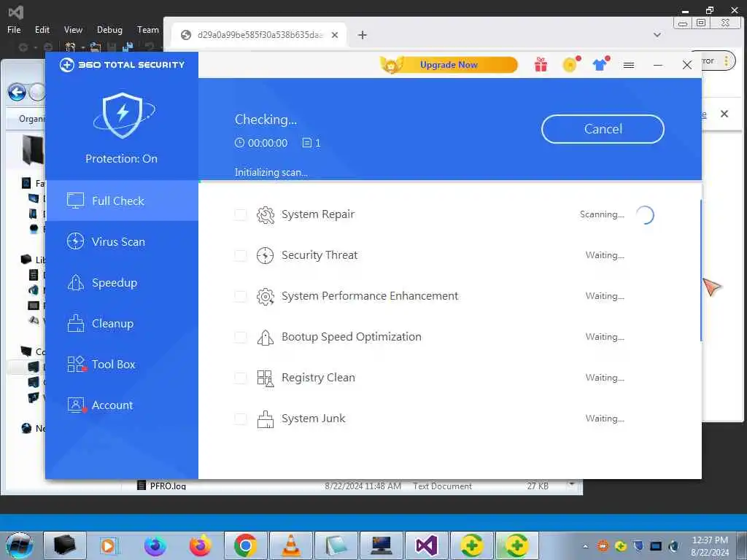747x560 pixels.
Task: Open the gift box icon in 360 header
Action: click(x=541, y=64)
